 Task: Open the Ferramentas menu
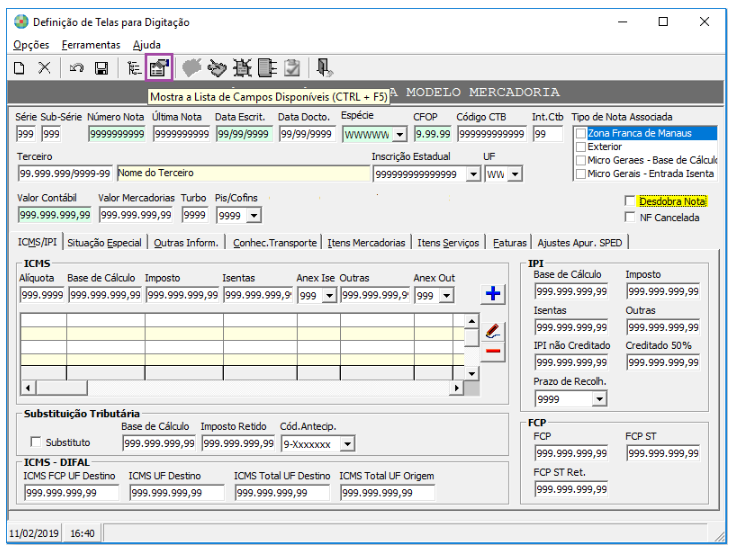[91, 45]
